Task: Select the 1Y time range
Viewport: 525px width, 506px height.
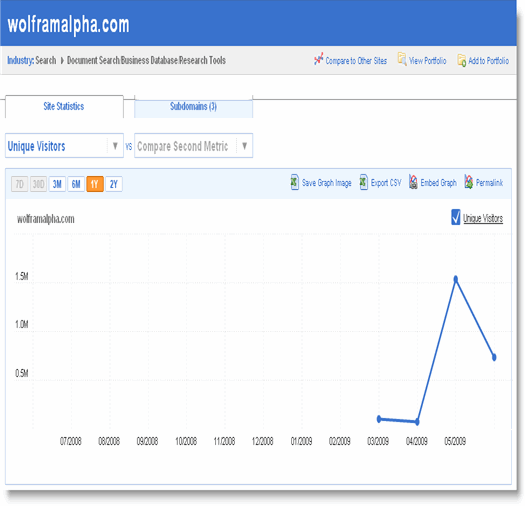Action: 95,184
